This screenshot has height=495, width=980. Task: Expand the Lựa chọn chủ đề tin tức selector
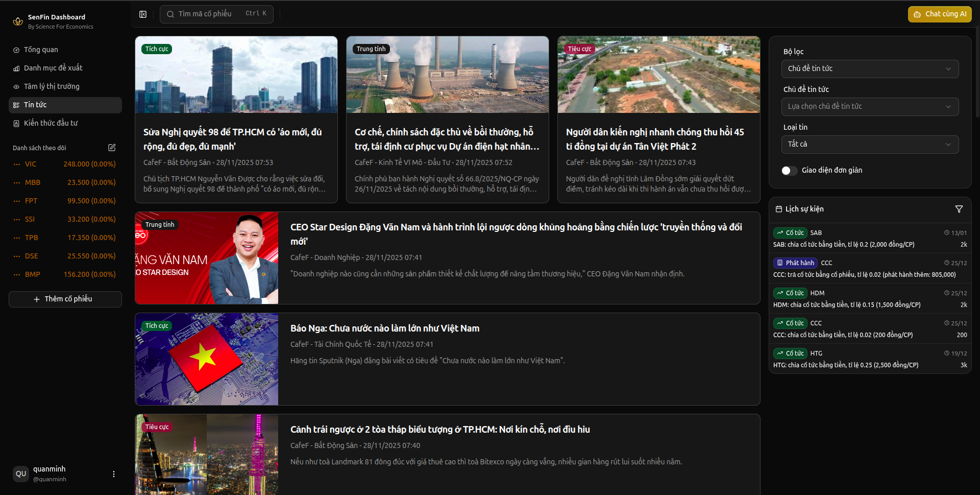pyautogui.click(x=870, y=106)
